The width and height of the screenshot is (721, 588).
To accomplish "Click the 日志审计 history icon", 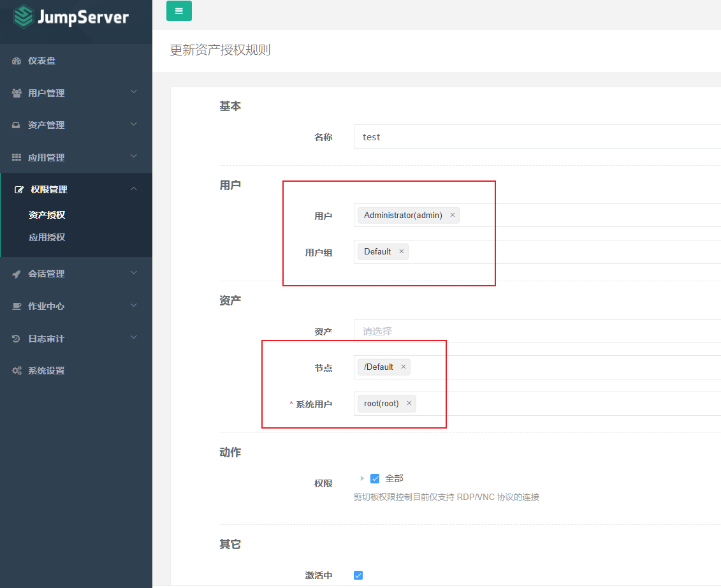I will [16, 339].
